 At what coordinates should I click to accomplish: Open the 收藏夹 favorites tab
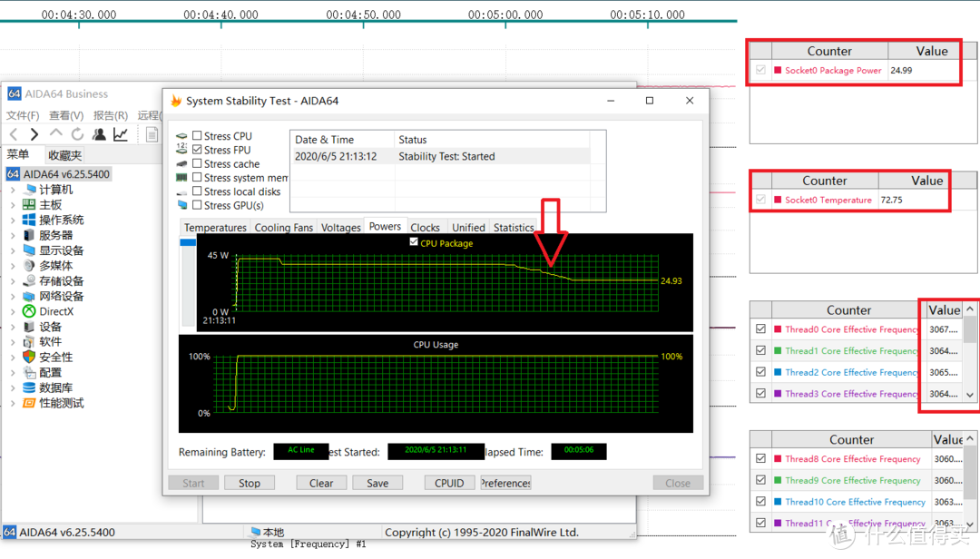tap(65, 155)
